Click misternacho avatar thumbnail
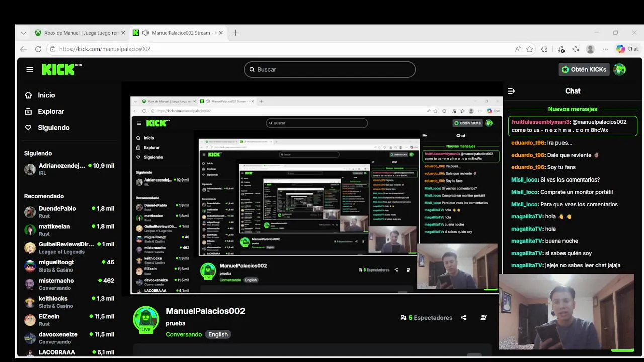The height and width of the screenshot is (362, 644). pyautogui.click(x=30, y=284)
